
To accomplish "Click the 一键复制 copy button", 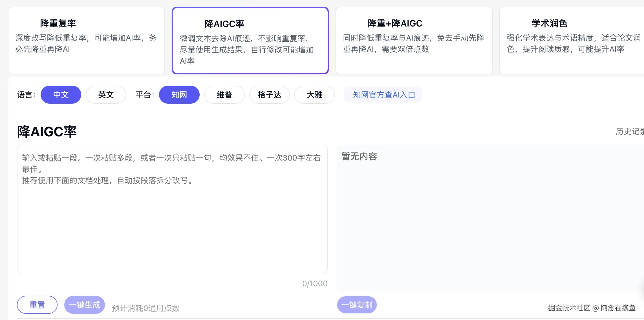I will [x=357, y=305].
